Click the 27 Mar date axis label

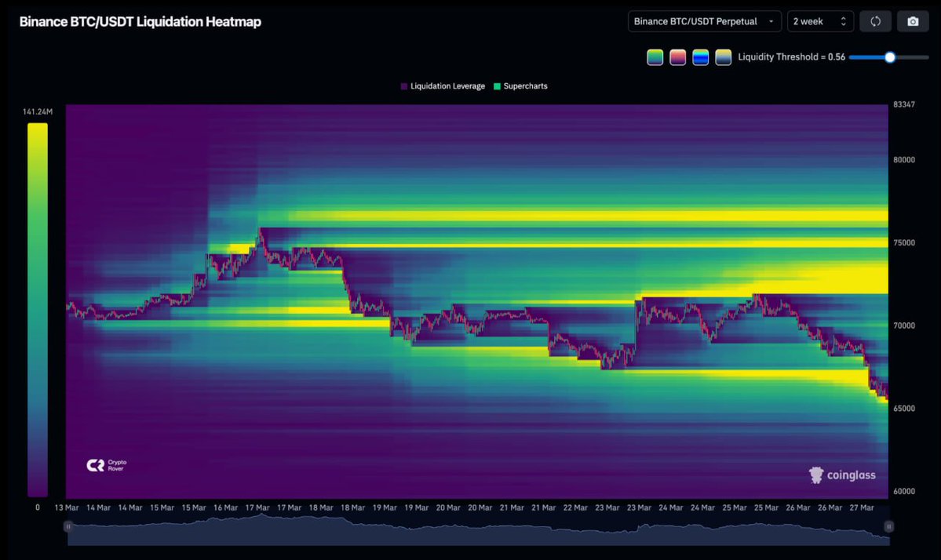(862, 507)
